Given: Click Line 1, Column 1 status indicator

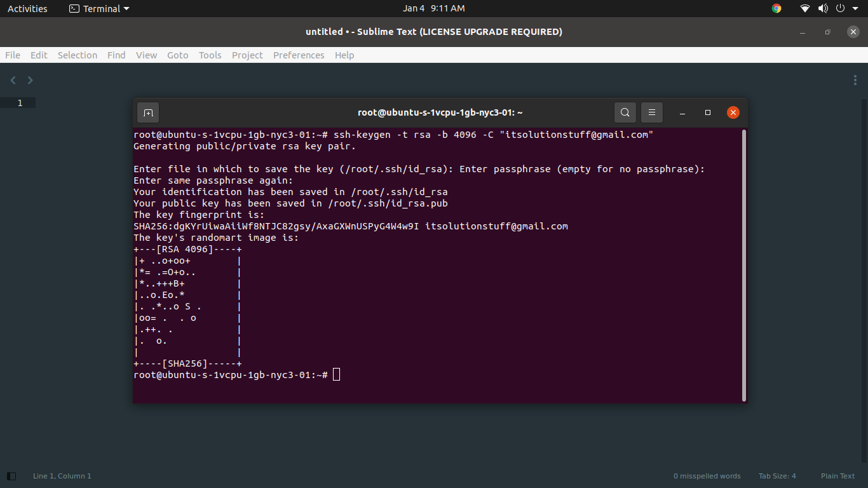Looking at the screenshot, I should coord(62,475).
